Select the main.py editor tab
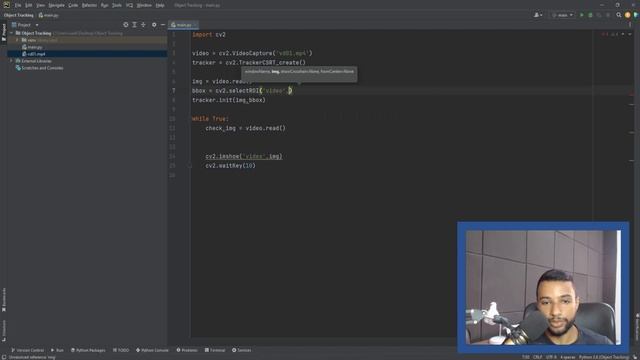This screenshot has height=360, width=640. [182, 25]
